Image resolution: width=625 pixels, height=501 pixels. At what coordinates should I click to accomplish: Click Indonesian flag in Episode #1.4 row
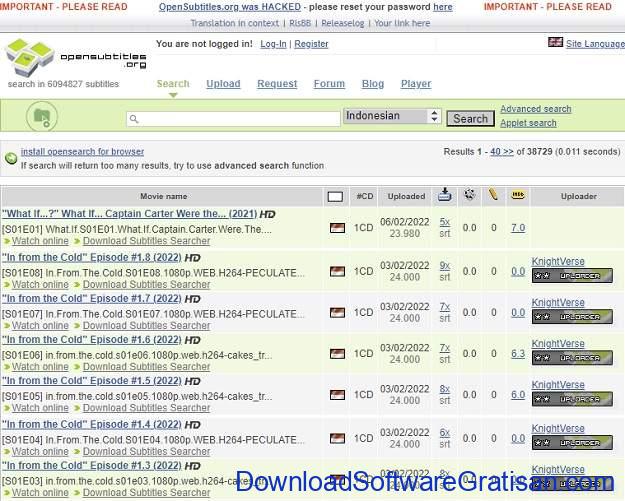[x=337, y=438]
